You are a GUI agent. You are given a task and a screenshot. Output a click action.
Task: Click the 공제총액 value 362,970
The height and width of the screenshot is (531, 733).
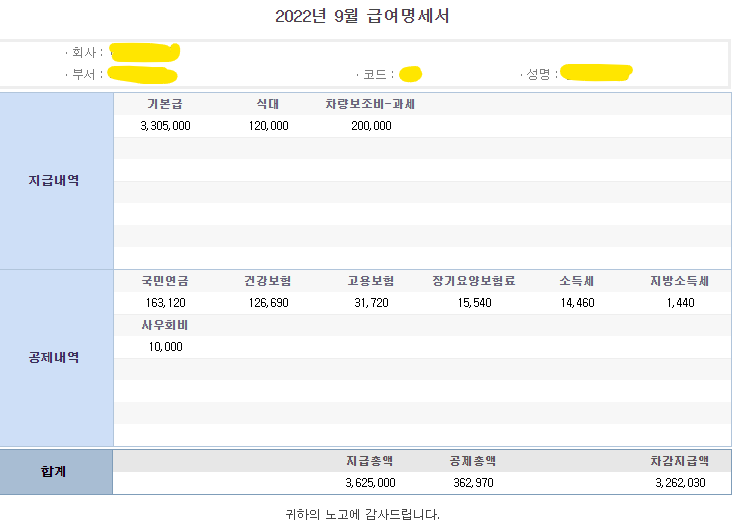click(x=472, y=483)
